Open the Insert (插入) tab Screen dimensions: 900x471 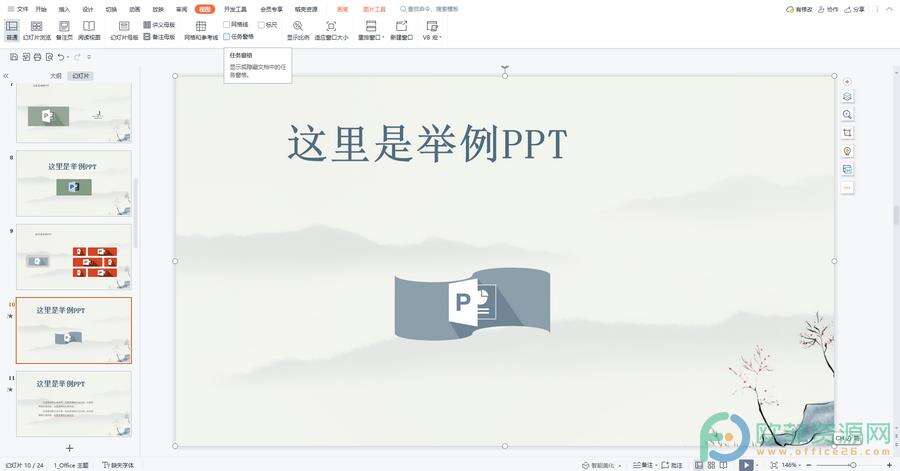pos(64,9)
